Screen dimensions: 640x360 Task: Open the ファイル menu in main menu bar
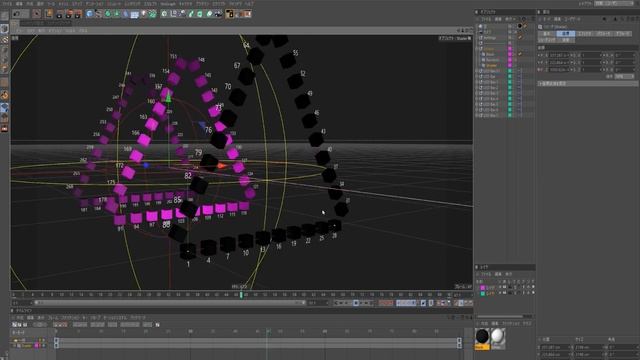[7, 4]
